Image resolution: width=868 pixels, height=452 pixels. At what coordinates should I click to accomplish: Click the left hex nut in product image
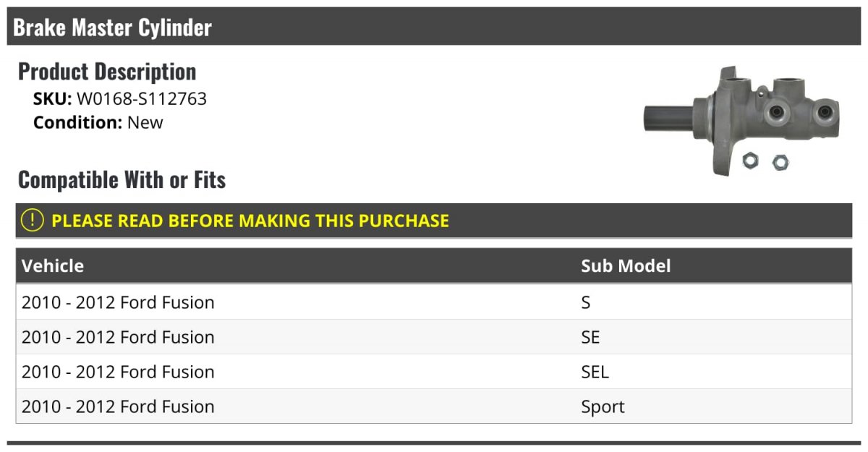point(751,160)
